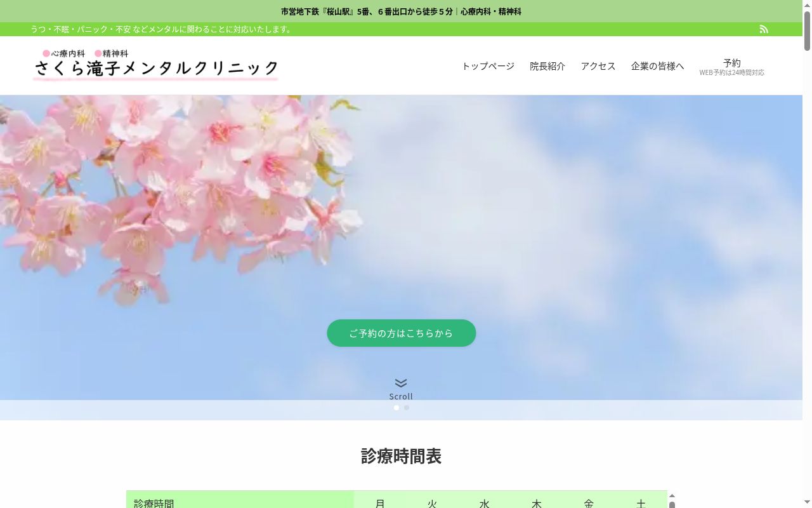Click the page vertical scrollbar thumb
812x508 pixels.
tap(807, 30)
